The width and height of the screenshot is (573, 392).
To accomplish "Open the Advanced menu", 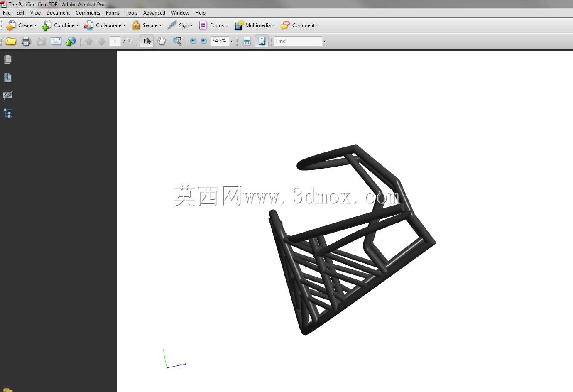I will [x=154, y=13].
